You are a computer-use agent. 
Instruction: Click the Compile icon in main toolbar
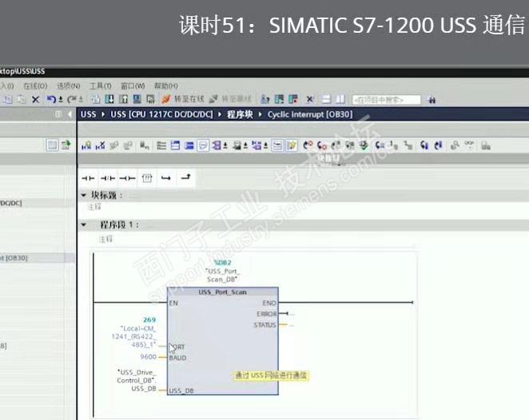click(x=95, y=99)
